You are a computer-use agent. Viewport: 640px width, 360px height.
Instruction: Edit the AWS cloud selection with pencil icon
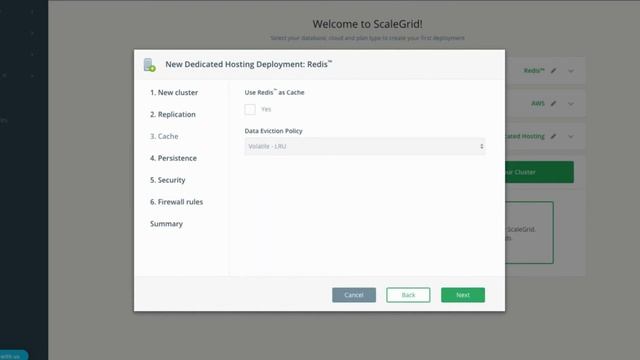click(553, 104)
